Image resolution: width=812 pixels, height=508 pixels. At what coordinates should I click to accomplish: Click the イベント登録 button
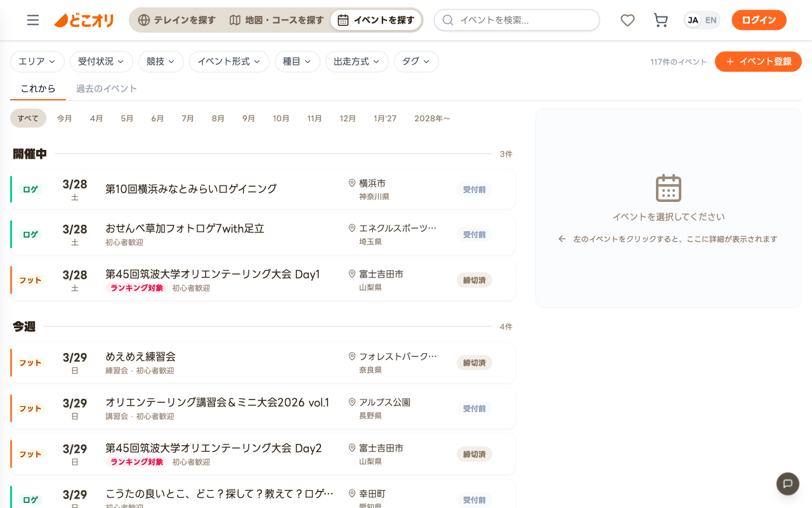click(x=758, y=62)
